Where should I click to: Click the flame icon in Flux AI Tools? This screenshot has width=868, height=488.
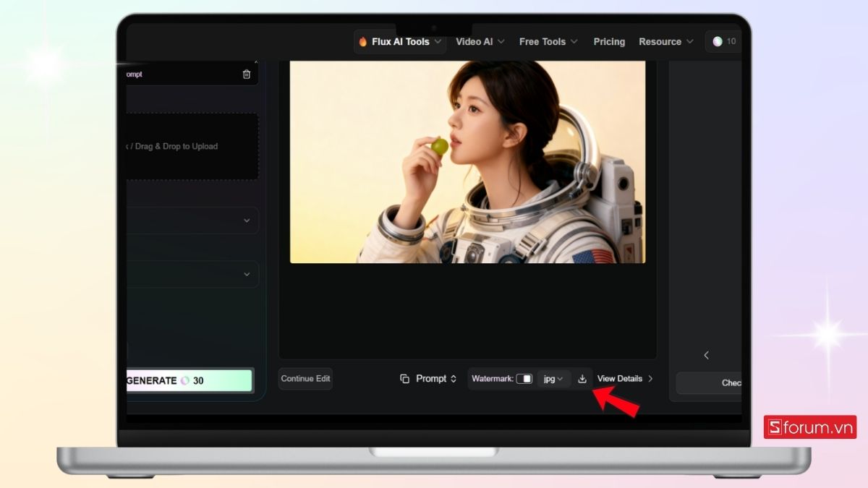(x=363, y=42)
